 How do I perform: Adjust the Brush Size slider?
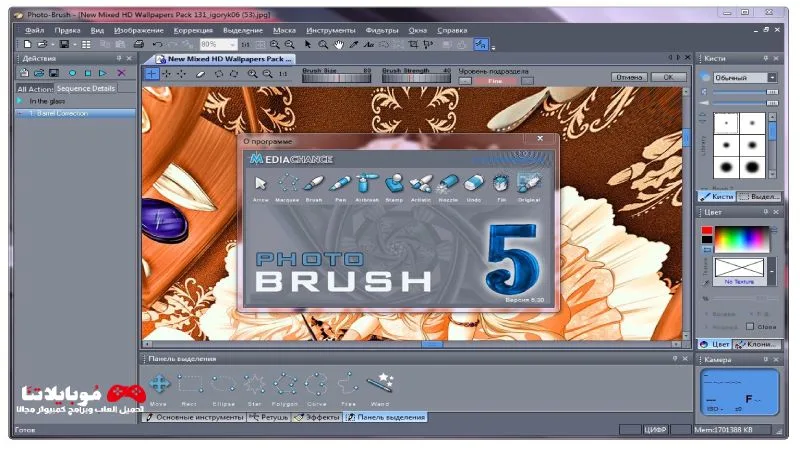336,79
